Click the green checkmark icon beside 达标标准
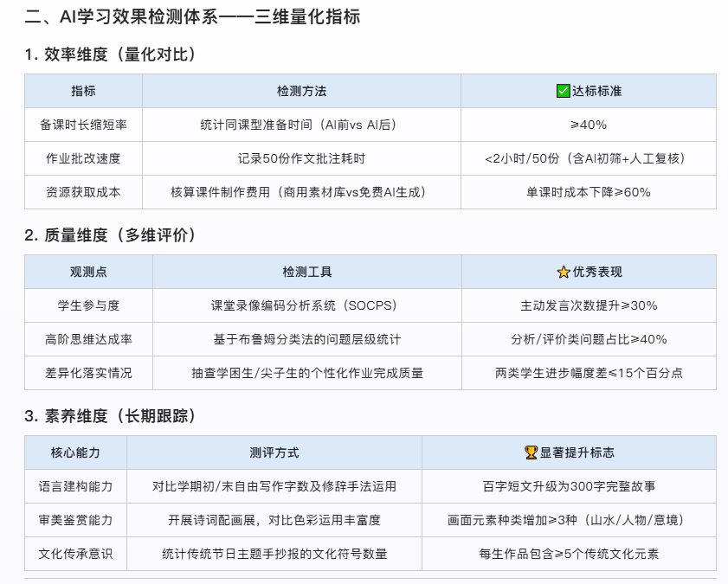The image size is (728, 584). point(563,91)
